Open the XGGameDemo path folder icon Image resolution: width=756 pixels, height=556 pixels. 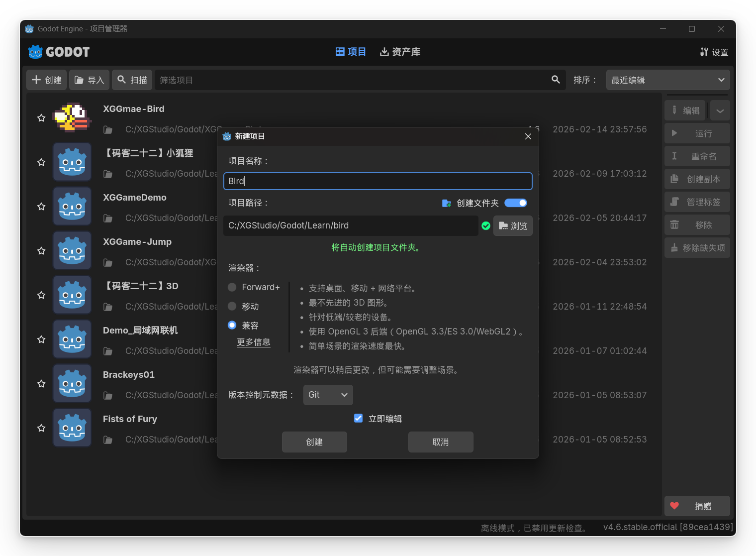click(108, 219)
